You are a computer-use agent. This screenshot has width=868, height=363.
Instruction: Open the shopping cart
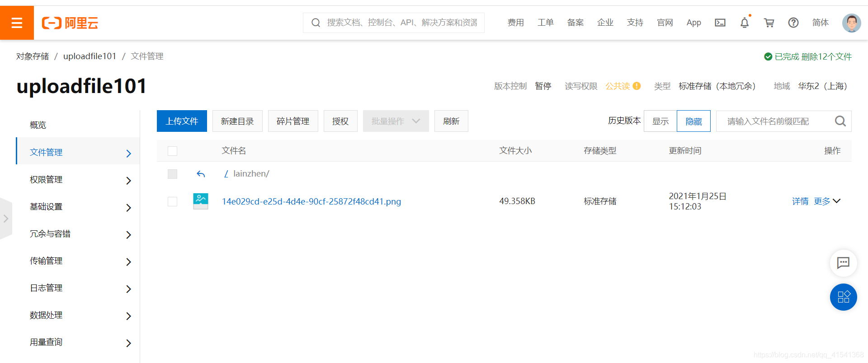769,23
